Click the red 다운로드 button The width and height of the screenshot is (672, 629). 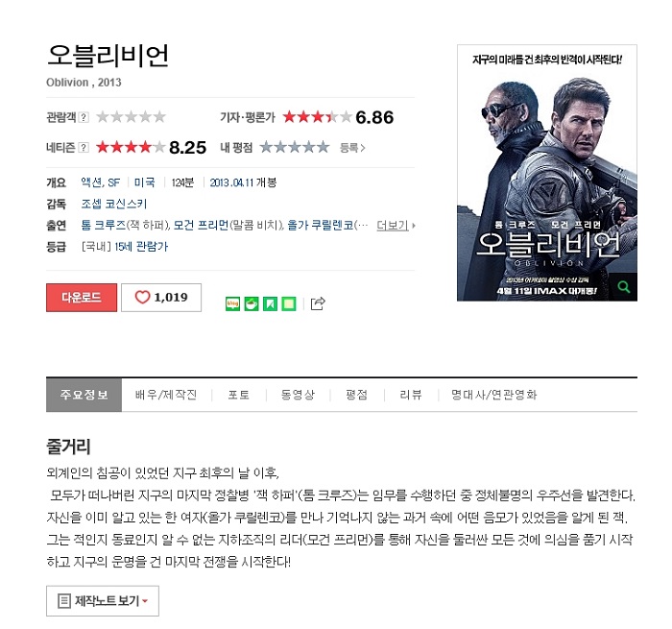[82, 297]
